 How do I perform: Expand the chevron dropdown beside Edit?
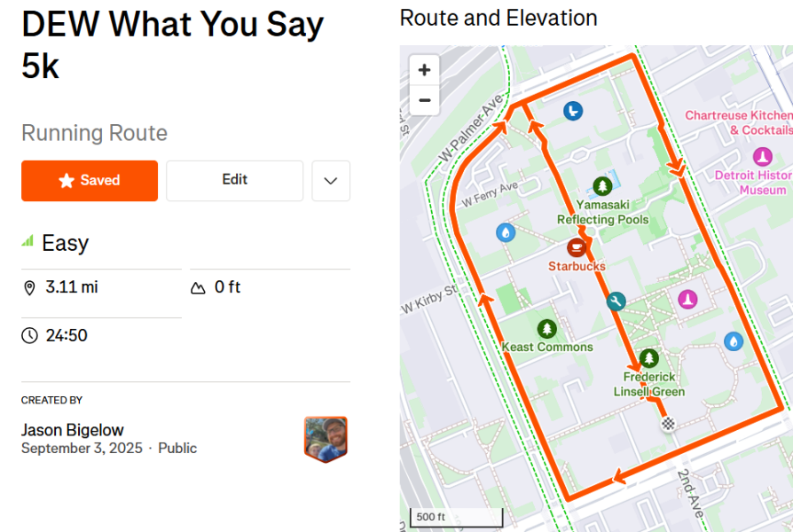point(331,181)
